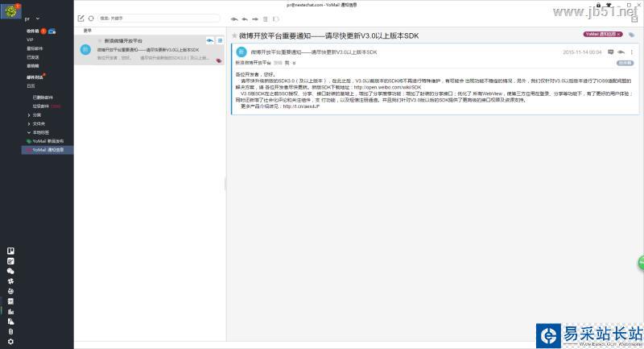Click the green floating button at the right edge

pyautogui.click(x=641, y=262)
